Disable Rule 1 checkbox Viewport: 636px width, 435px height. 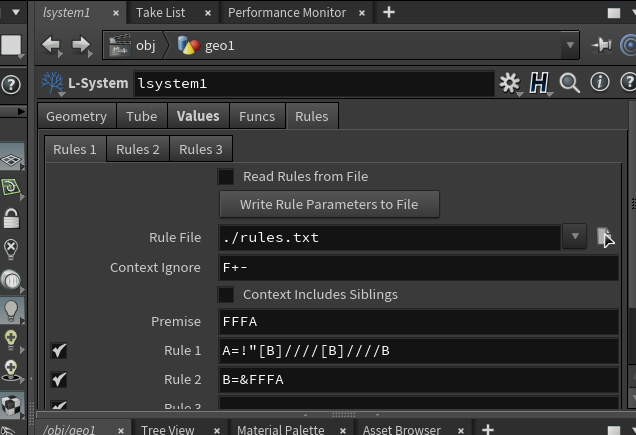click(59, 351)
